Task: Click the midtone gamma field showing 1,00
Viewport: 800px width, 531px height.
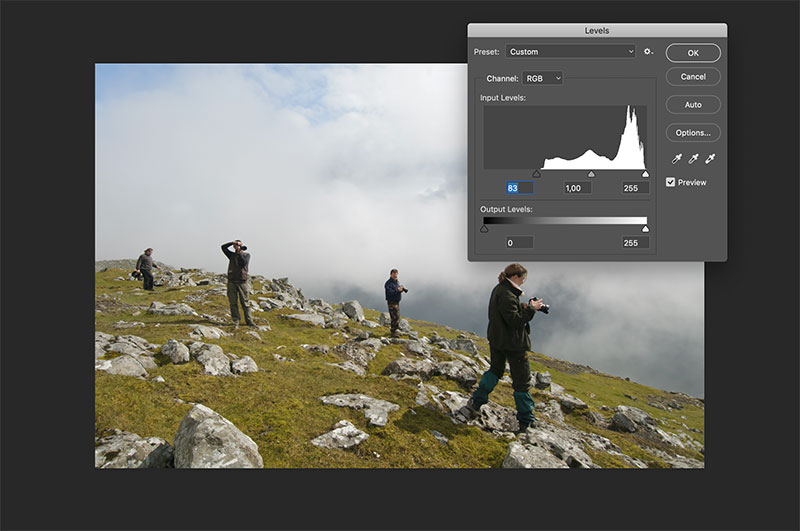Action: pos(574,188)
